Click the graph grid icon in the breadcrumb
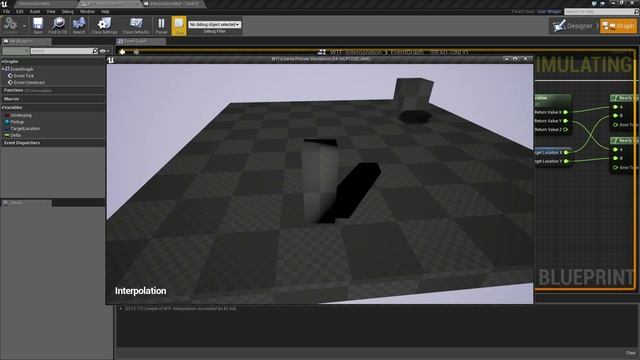Viewport: 640px width, 360px height. [x=322, y=52]
